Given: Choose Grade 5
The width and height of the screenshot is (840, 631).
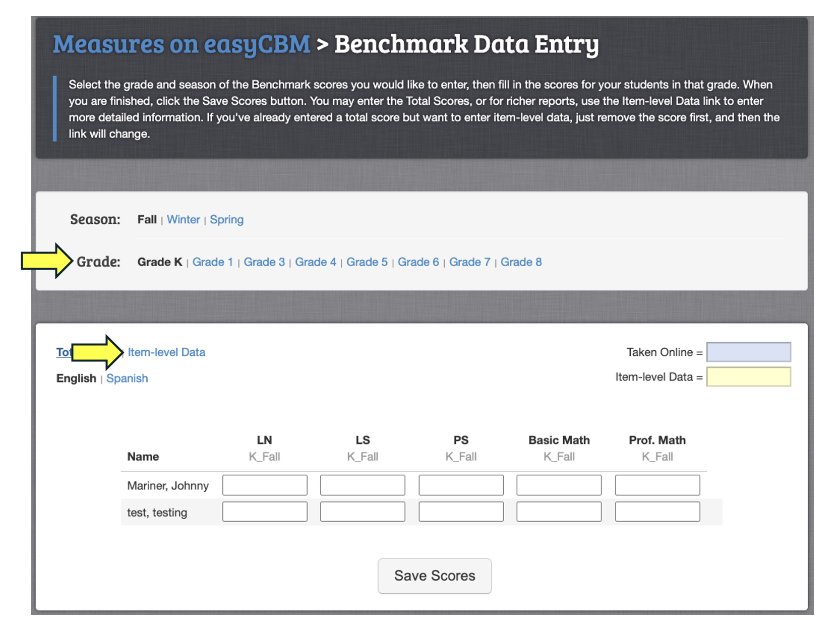Looking at the screenshot, I should click(x=367, y=262).
